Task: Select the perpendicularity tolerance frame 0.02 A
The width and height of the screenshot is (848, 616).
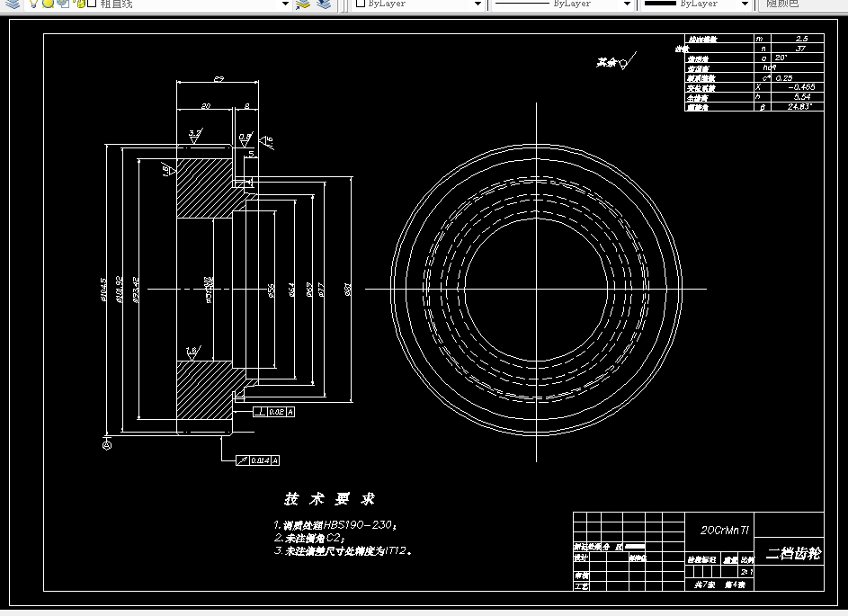Action: 274,412
